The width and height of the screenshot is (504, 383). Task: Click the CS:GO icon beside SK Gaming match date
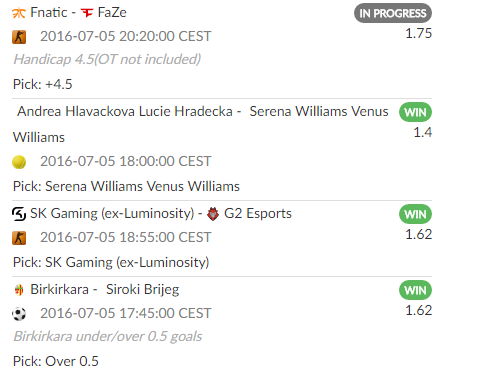(x=19, y=238)
